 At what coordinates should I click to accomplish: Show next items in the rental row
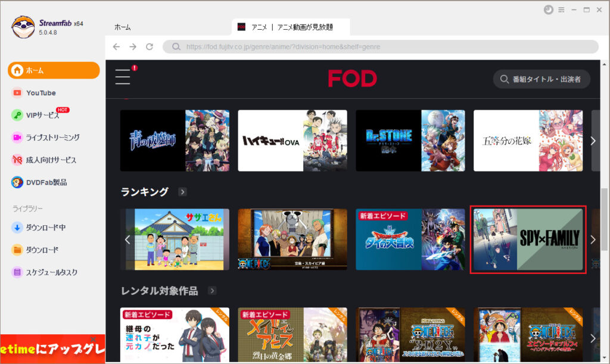(593, 338)
